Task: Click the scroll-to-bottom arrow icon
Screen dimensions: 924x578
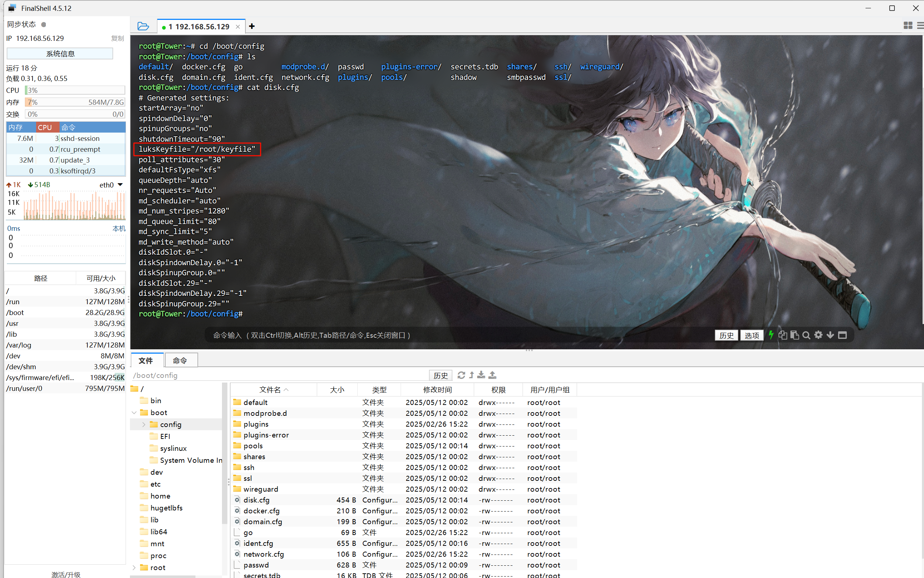Action: [x=830, y=335]
